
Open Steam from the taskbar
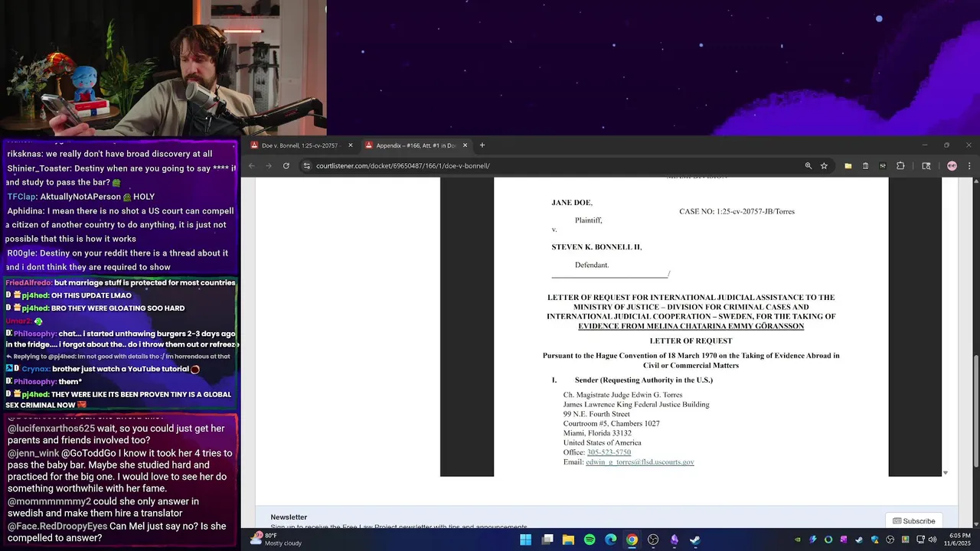click(695, 540)
